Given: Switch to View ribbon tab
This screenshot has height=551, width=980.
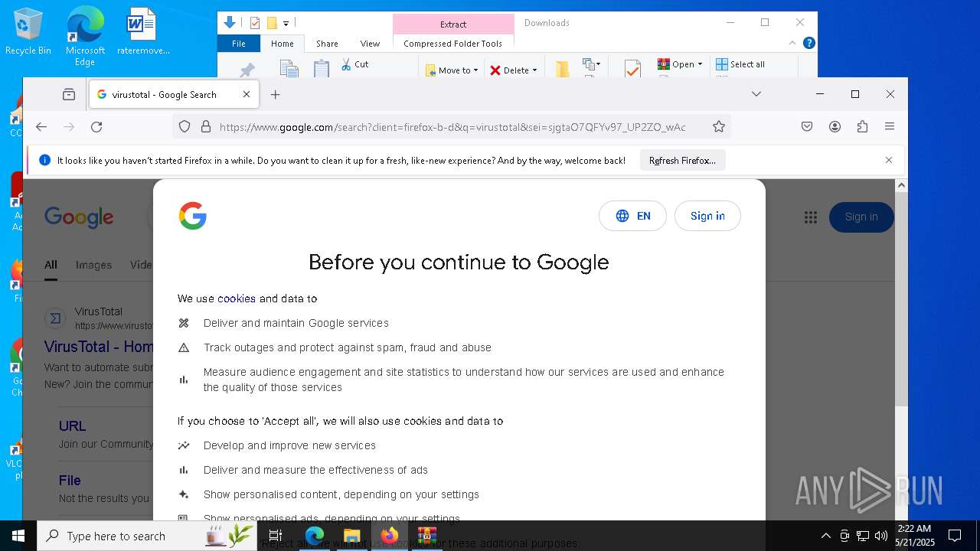Looking at the screenshot, I should pos(370,44).
